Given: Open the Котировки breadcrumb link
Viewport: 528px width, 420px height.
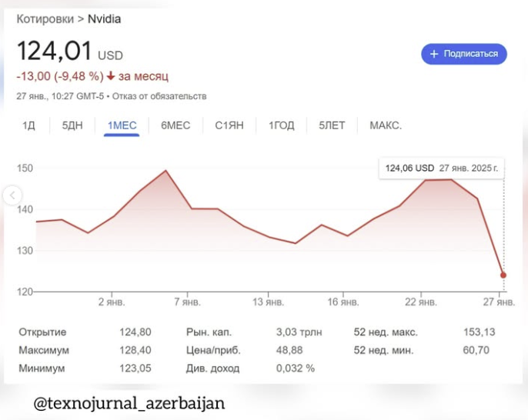Looking at the screenshot, I should (x=45, y=18).
